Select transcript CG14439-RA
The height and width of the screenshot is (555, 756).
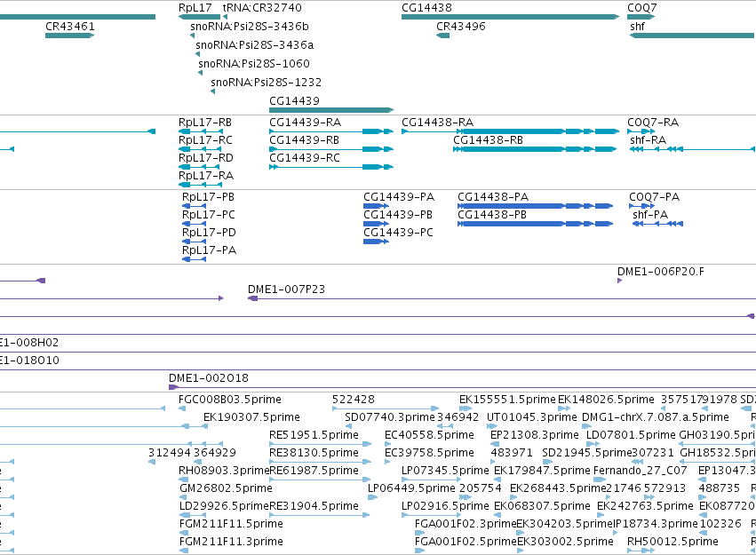coord(305,123)
